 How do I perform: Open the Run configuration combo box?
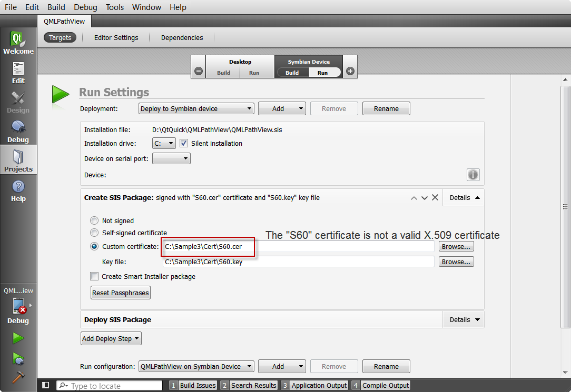196,366
